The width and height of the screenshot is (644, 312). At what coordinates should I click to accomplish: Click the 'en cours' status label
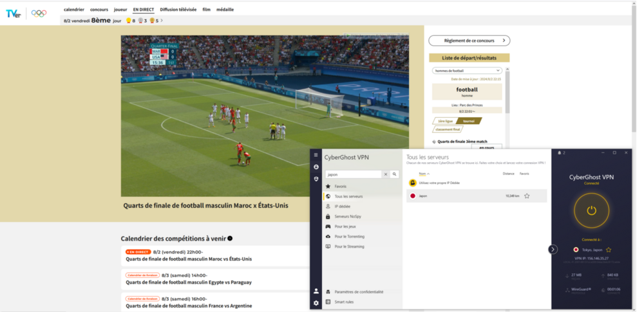[x=487, y=147]
